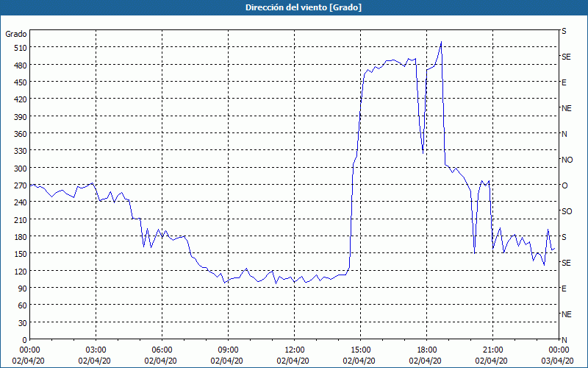Click the S compass label beside the 180 gridline
Screen dimensions: 588x368
[564, 237]
